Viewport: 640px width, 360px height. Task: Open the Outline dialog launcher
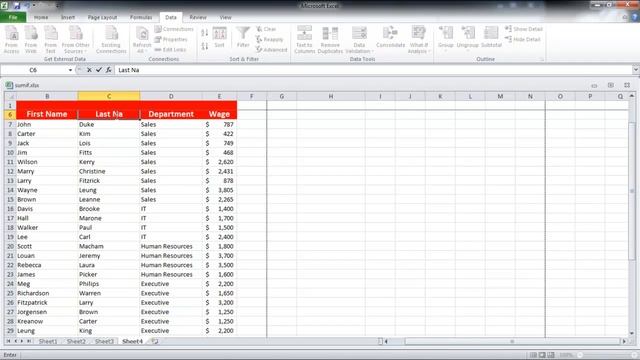tap(542, 59)
